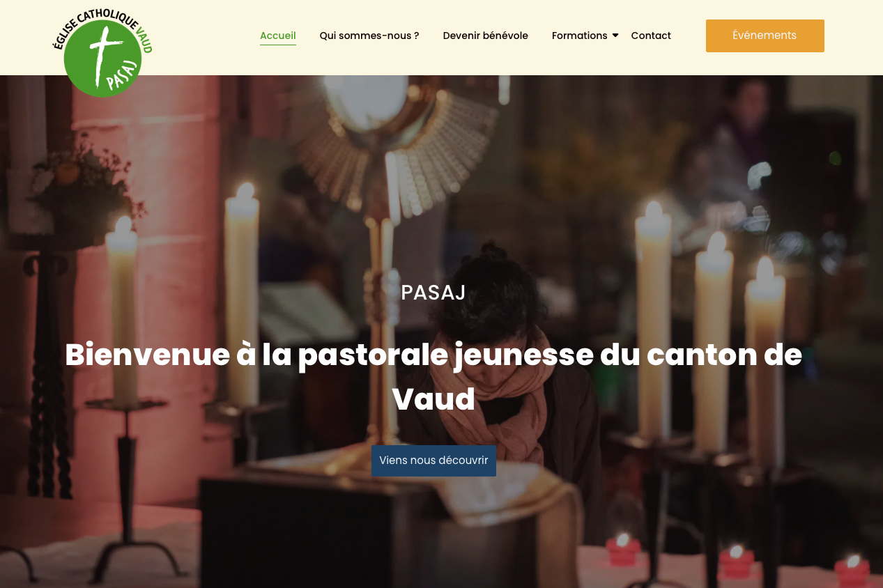This screenshot has width=883, height=588.
Task: Click the red votive candle at bottom right
Action: pyautogui.click(x=852, y=570)
